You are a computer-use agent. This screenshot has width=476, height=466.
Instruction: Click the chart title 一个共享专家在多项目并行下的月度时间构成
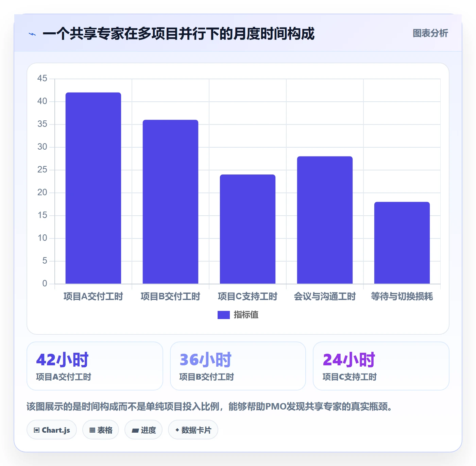click(178, 34)
